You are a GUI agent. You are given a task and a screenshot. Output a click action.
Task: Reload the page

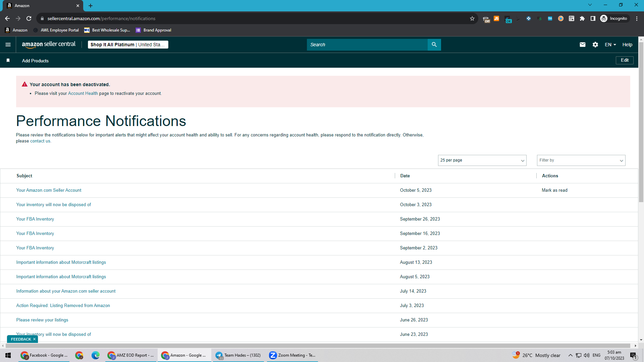click(x=29, y=18)
